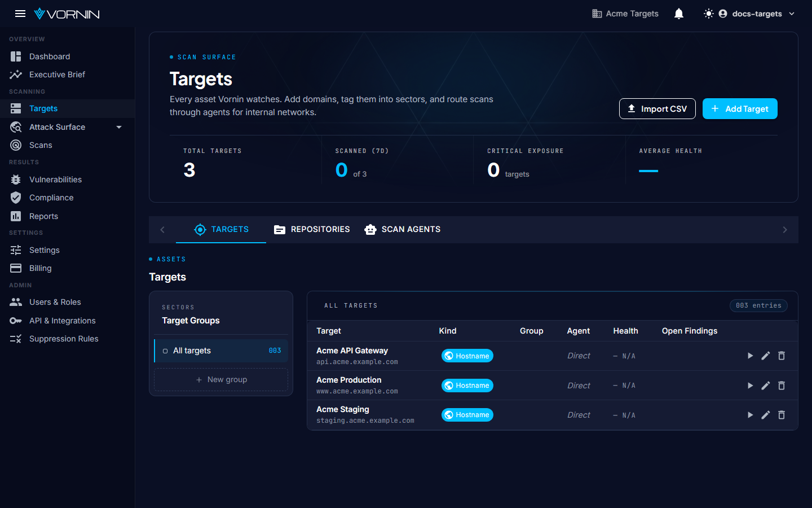Click the Agent column header

coord(579,331)
